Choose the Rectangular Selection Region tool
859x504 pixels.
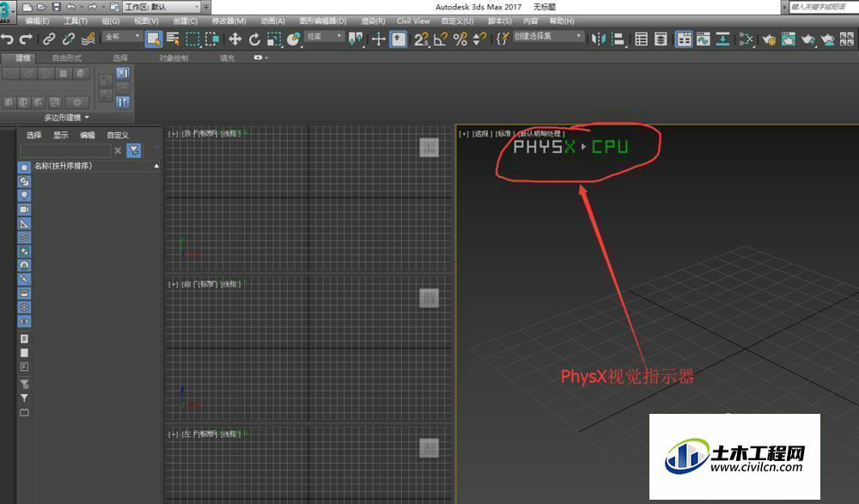click(192, 39)
